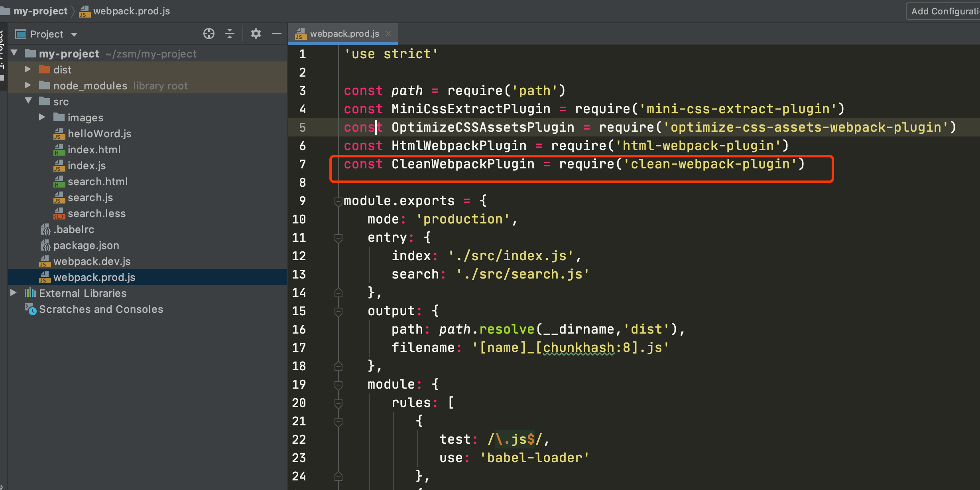
Task: Click Scratches and Consoles icon
Action: (x=30, y=309)
